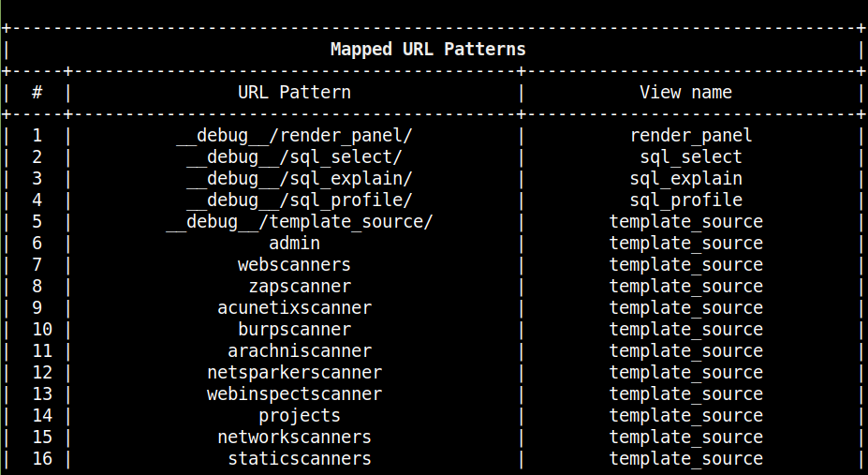Click the netsparkerscanner entry
This screenshot has height=475, width=868.
(295, 373)
